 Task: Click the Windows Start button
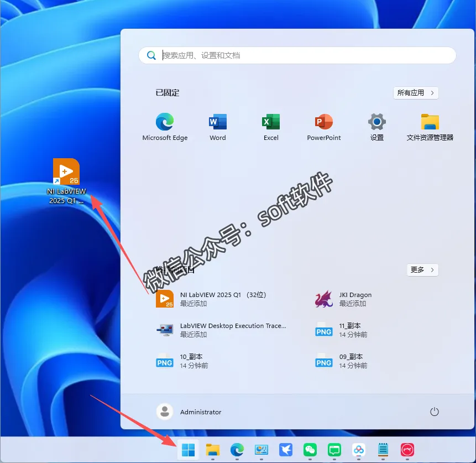tap(188, 450)
